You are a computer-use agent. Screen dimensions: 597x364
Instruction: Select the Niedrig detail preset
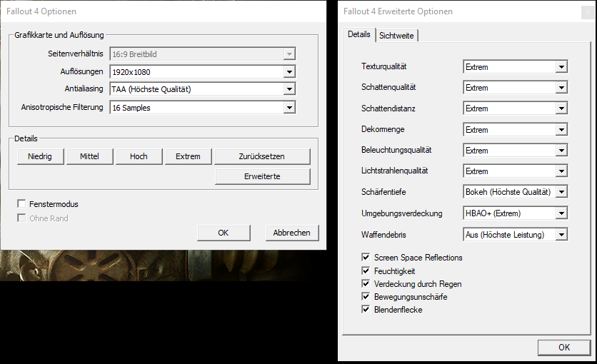pos(40,156)
